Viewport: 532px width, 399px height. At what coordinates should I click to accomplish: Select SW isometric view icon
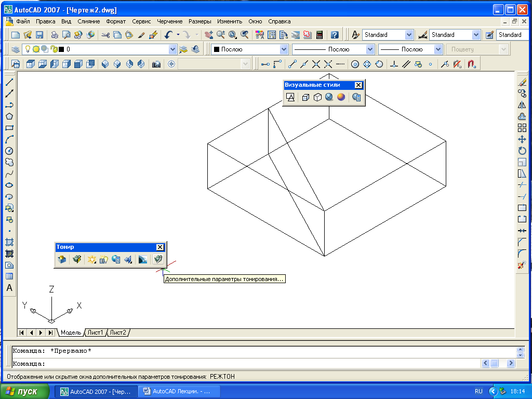(x=105, y=64)
